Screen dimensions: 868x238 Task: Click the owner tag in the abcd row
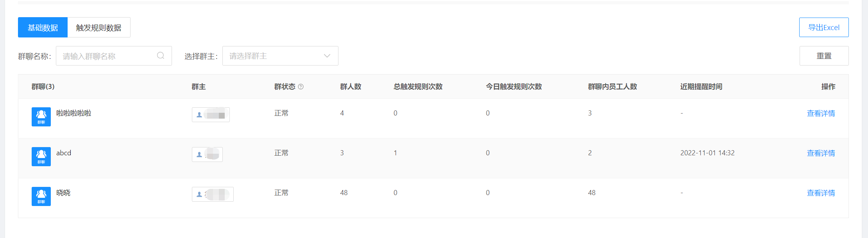(207, 155)
